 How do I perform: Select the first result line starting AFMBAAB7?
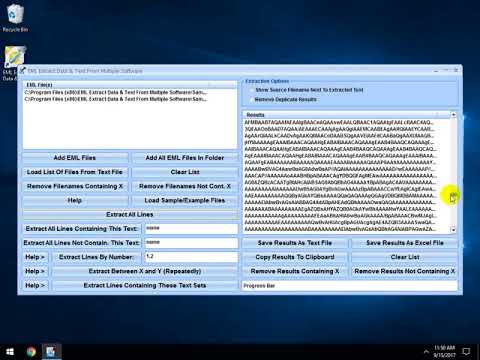(339, 122)
